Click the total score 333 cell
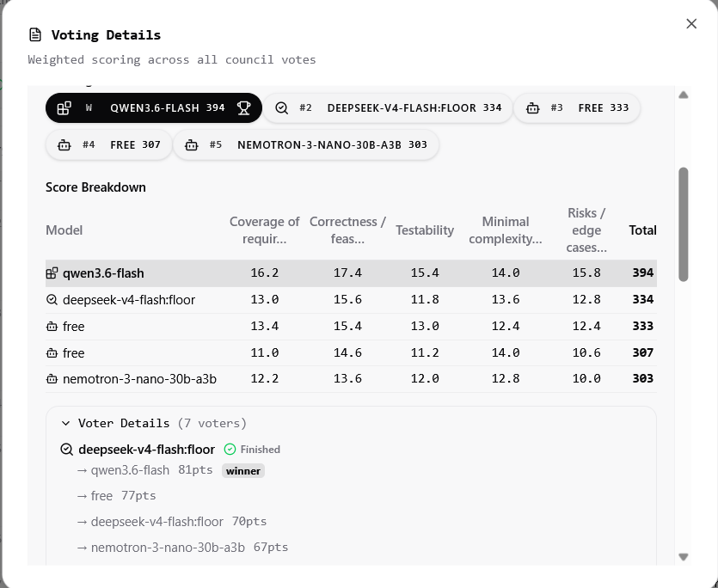Screen dimensions: 718x588 (642, 326)
